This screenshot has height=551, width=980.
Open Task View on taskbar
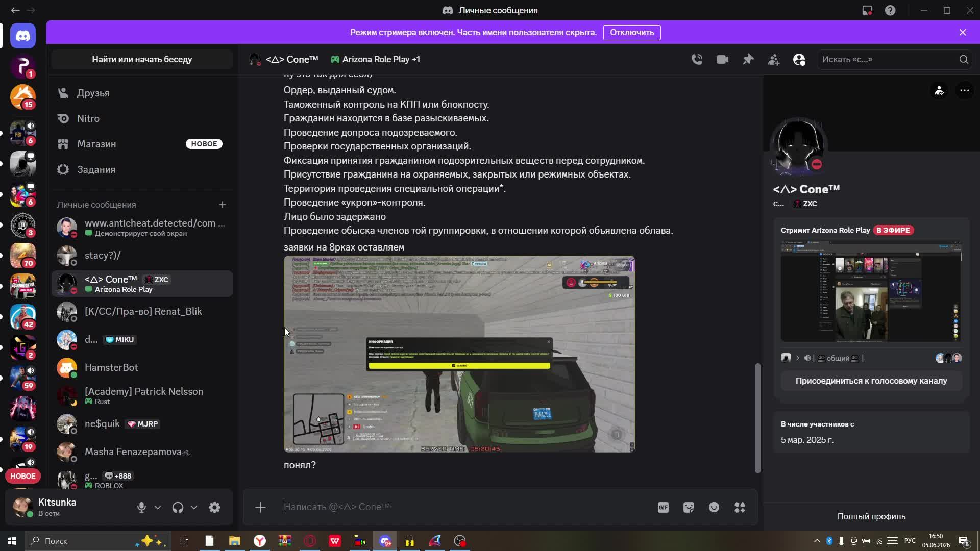pos(184,541)
